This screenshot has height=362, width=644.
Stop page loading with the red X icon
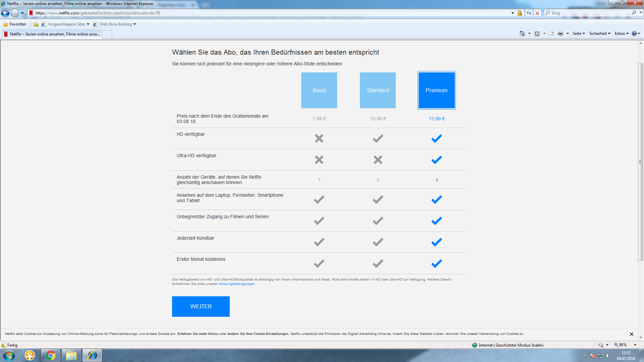pos(538,13)
